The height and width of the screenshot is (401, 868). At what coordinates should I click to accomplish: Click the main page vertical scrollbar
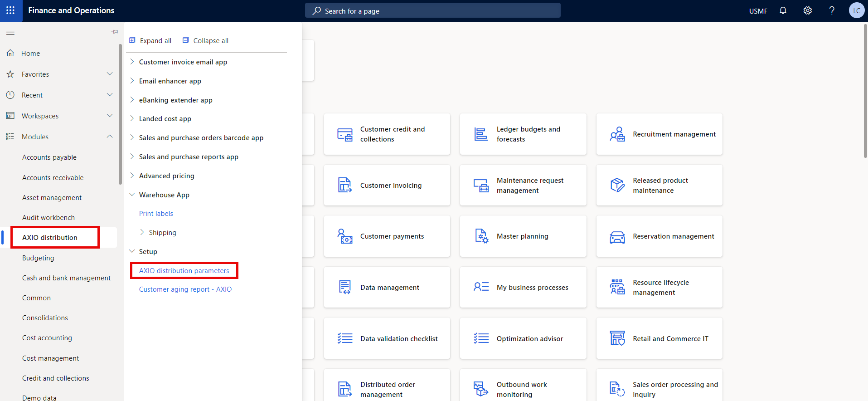click(865, 91)
